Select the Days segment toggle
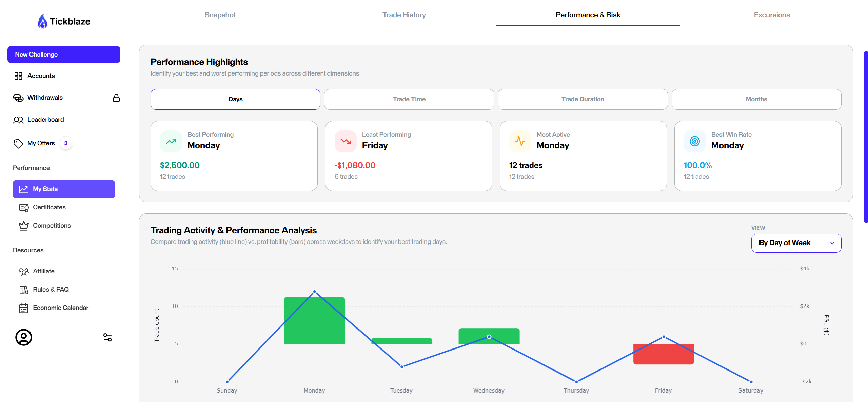Screen dimensions: 868x402 pos(235,99)
